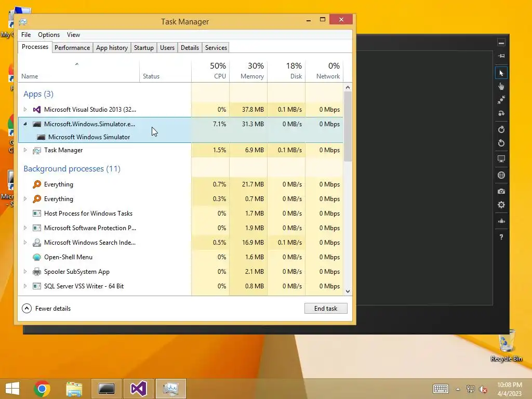This screenshot has height=399, width=532.
Task: Sort by Network column header
Action: click(x=324, y=71)
